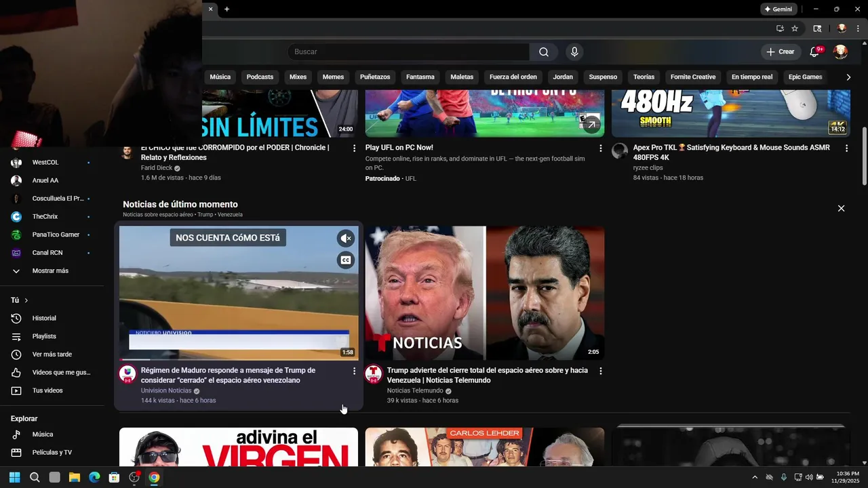This screenshot has height=488, width=868.
Task: Open the Telemundo Trump and Maduro thumbnail
Action: (485, 293)
